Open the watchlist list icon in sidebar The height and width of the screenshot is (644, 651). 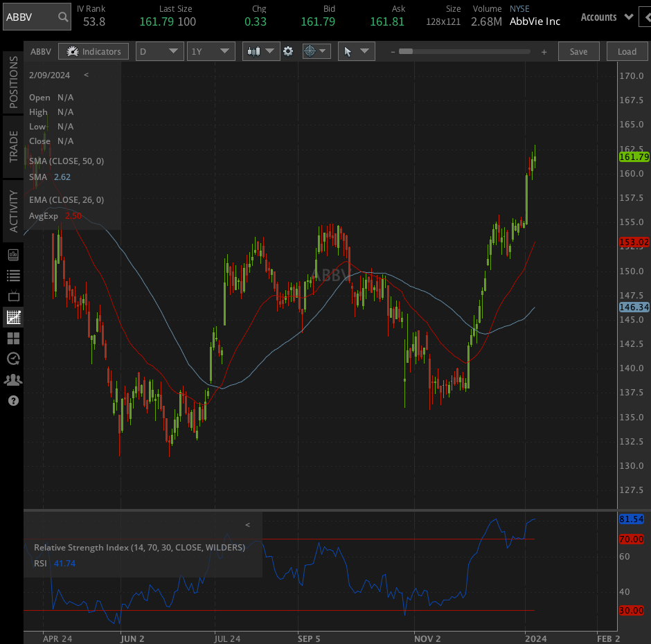pyautogui.click(x=13, y=276)
